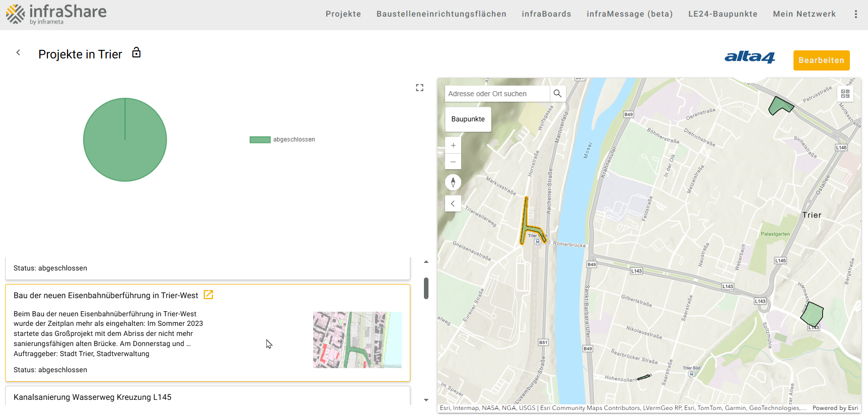This screenshot has width=868, height=417.
Task: Click the green pie chart
Action: pyautogui.click(x=125, y=140)
